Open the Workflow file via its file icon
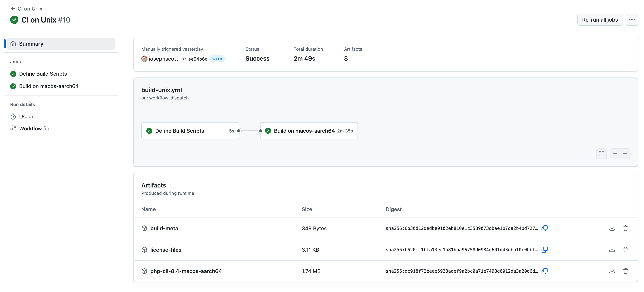 [13, 129]
